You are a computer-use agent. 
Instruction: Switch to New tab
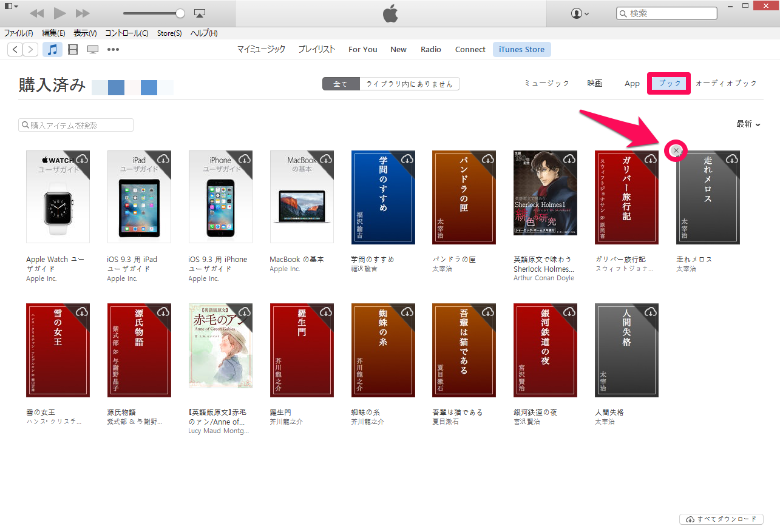[x=399, y=50]
